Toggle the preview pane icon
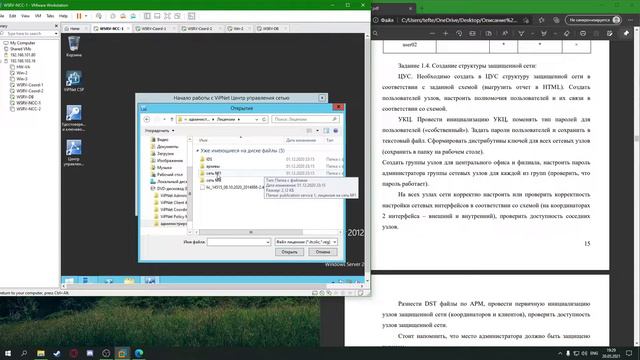 coord(326,131)
